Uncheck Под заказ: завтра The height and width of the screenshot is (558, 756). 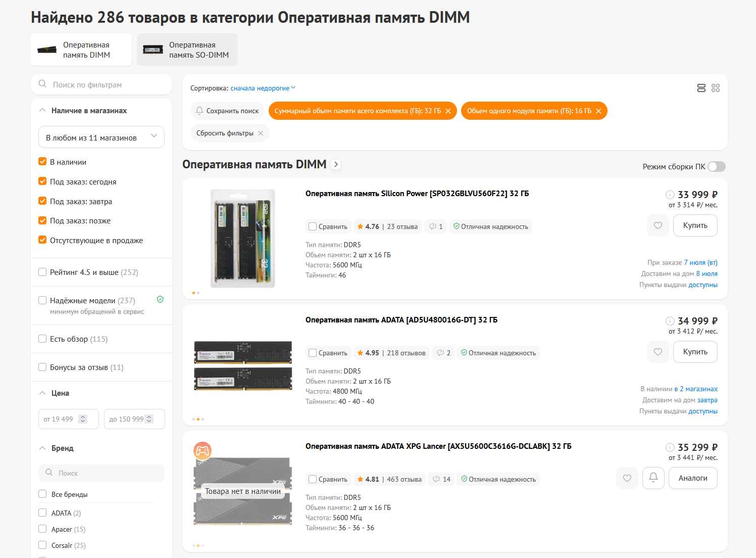42,201
